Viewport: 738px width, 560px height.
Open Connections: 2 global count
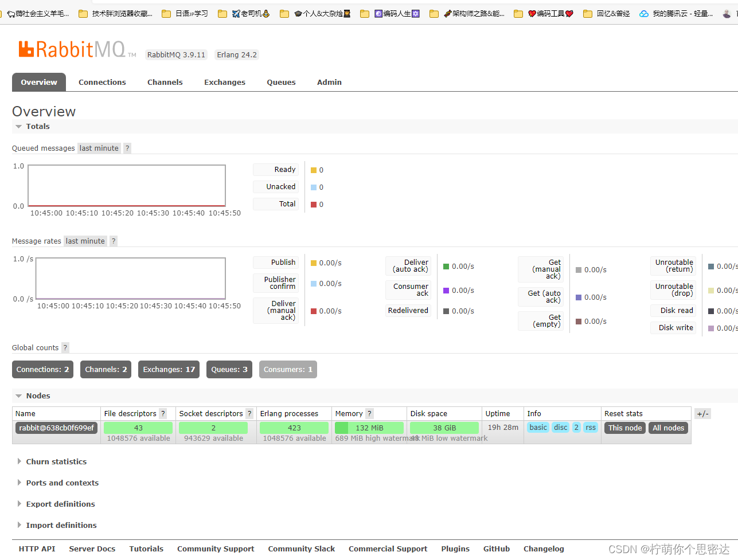pyautogui.click(x=42, y=369)
